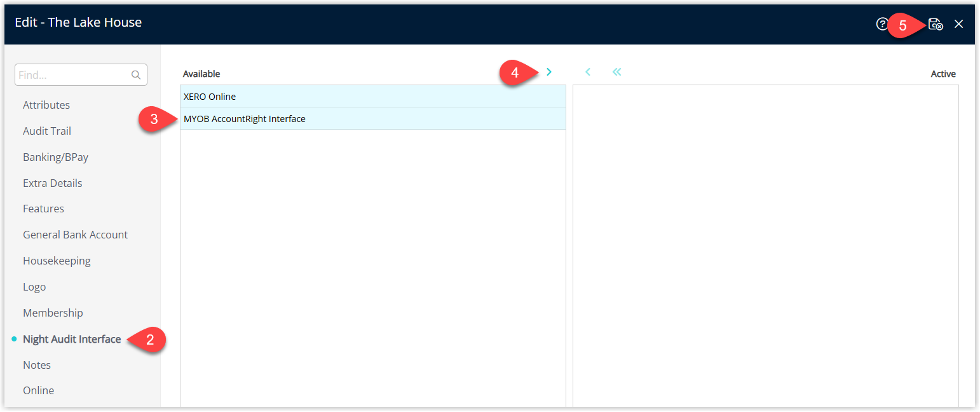
Task: Go to Banking/BPay settings
Action: 55,157
